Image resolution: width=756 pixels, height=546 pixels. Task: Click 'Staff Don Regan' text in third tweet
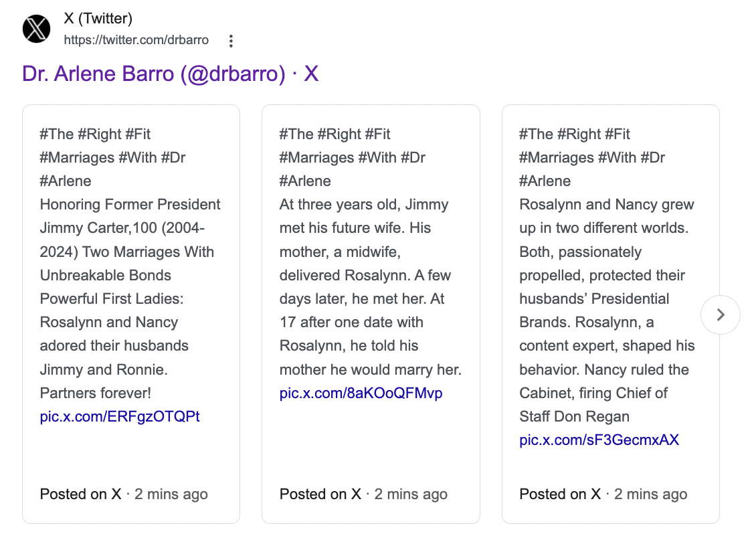(x=574, y=416)
